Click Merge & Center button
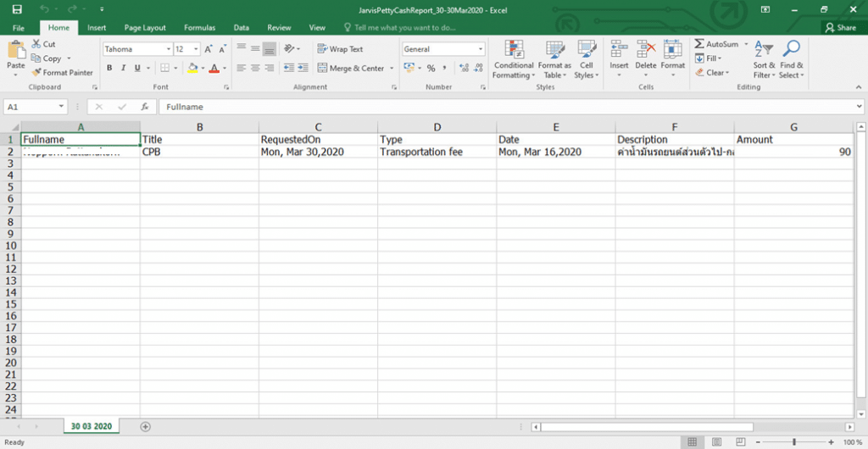Image resolution: width=868 pixels, height=449 pixels. click(x=352, y=69)
